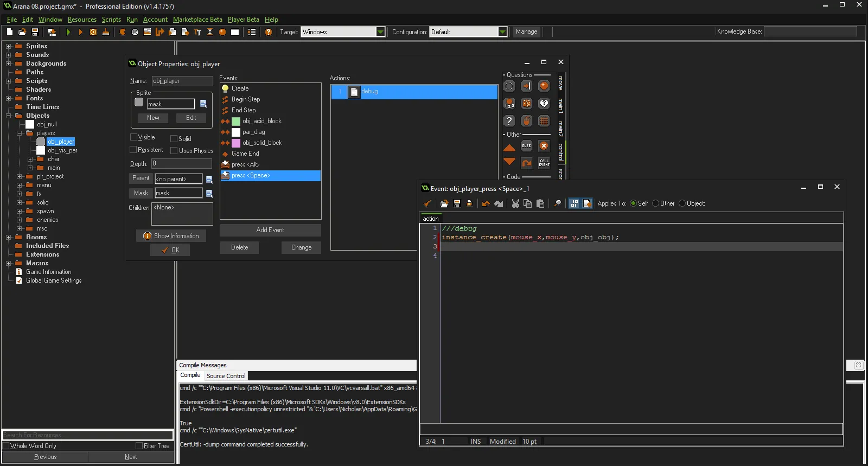Open the Scripts menu
This screenshot has width=868, height=466.
click(111, 20)
